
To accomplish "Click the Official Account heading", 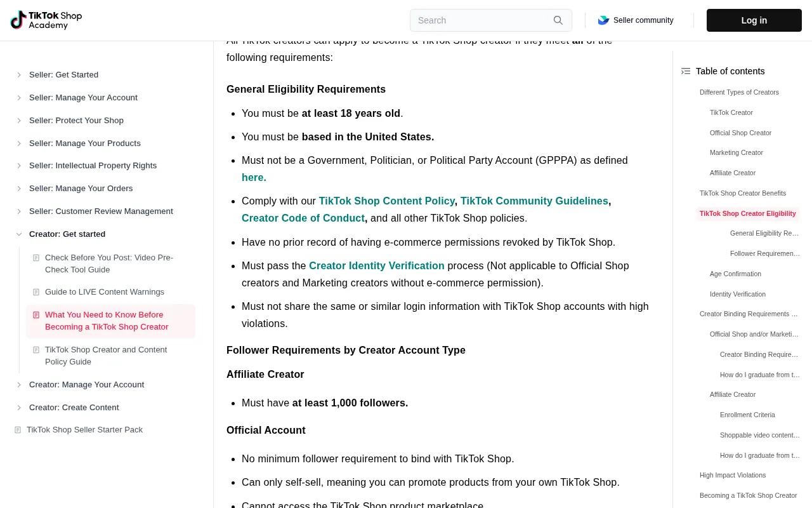I will [x=266, y=431].
